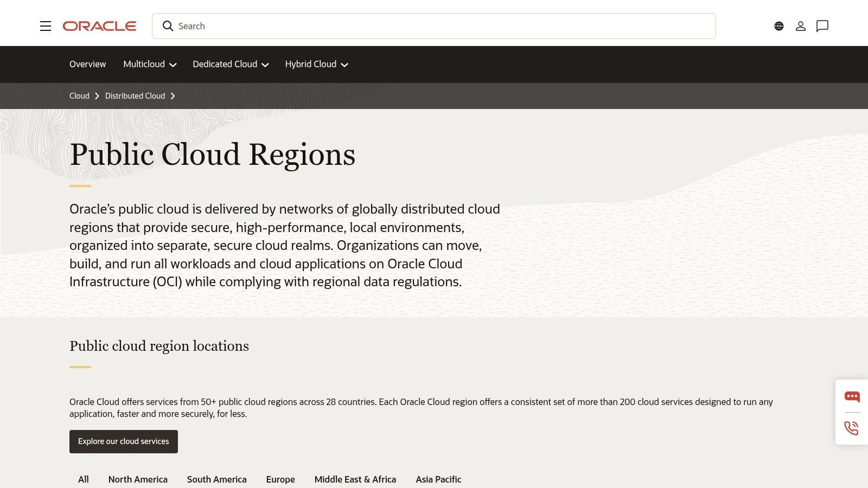The width and height of the screenshot is (868, 488).
Task: Switch to the Europe region tab
Action: [x=280, y=479]
